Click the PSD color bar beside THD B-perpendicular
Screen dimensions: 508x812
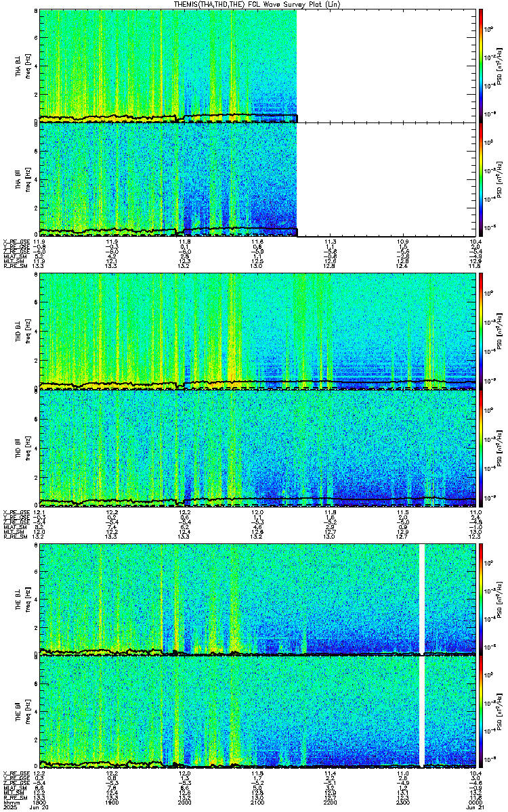pos(480,331)
